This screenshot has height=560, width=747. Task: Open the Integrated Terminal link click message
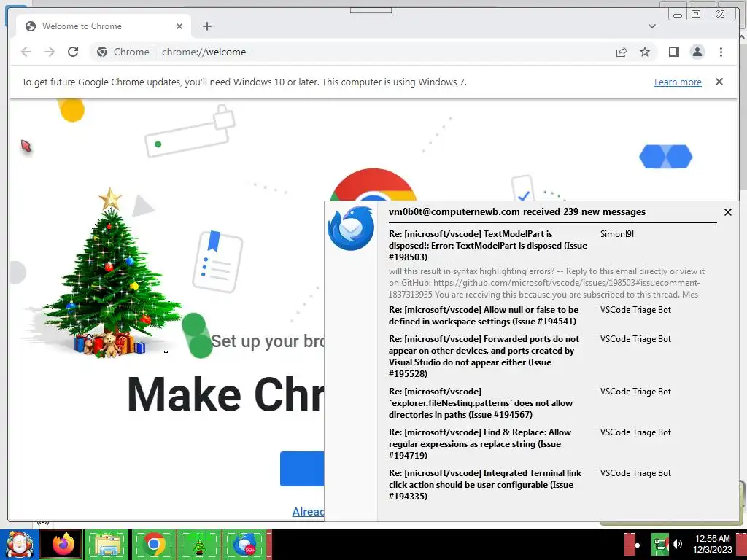485,485
